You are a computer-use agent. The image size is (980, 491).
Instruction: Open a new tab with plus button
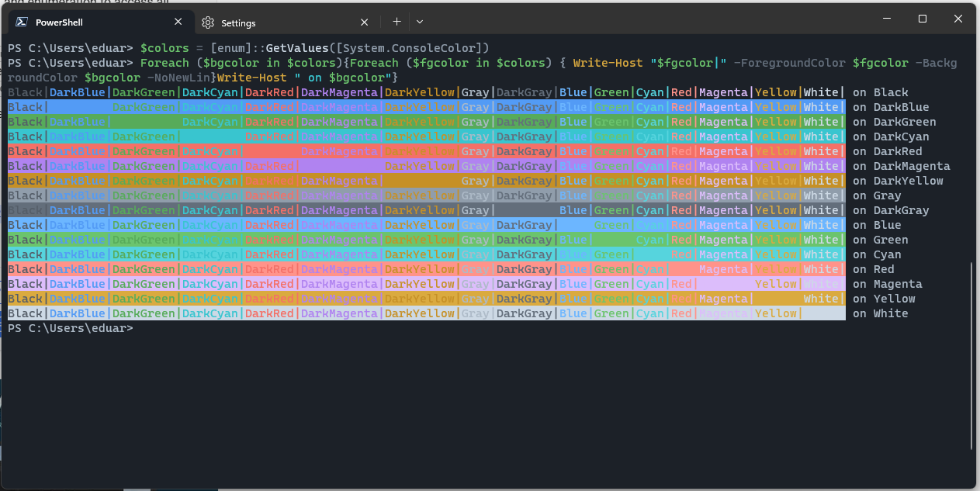[397, 22]
